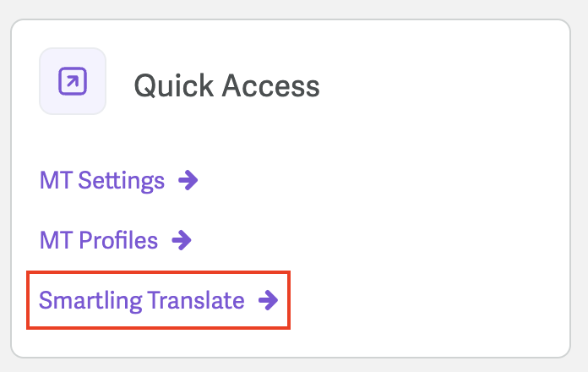Viewport: 588px width, 372px height.
Task: Navigate to MT Profiles via its text label
Action: click(99, 240)
